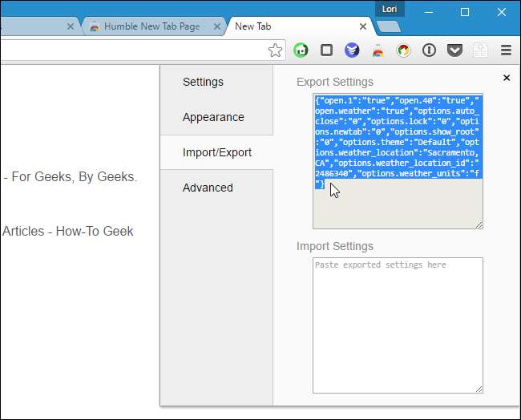Click the colorful circular extension icon
Viewport: 521px width, 420px height.
(x=403, y=50)
